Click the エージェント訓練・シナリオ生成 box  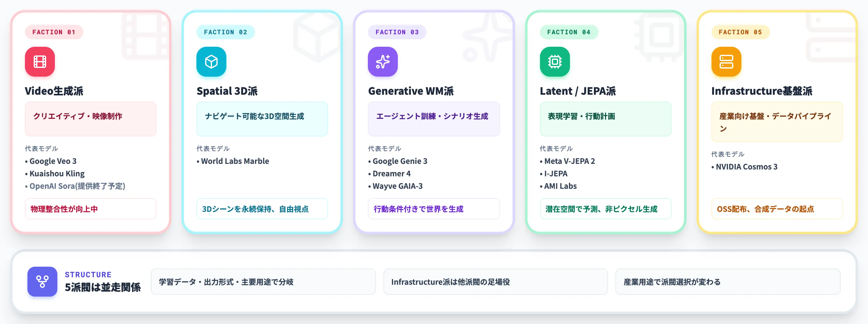(x=434, y=119)
